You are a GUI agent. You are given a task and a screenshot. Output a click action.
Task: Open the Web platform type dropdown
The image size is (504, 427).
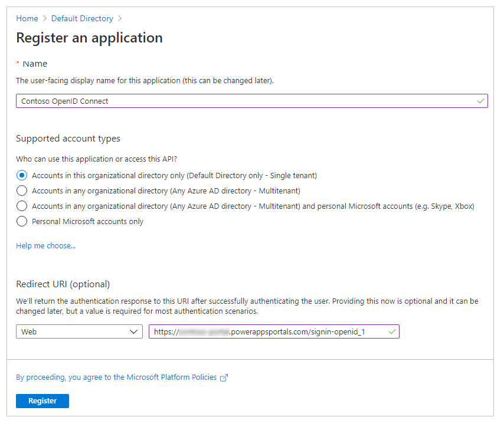[79, 331]
